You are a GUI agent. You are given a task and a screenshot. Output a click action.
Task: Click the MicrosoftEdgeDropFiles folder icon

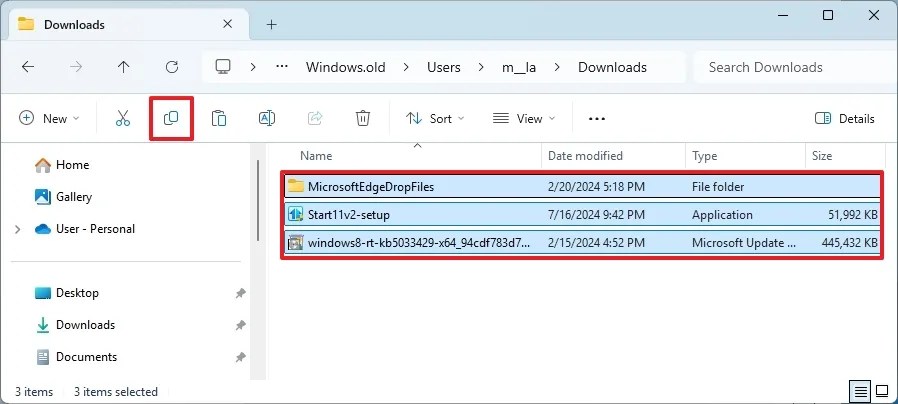coord(296,186)
